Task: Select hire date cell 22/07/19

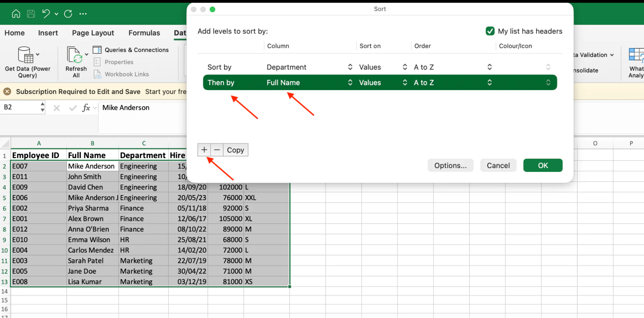Action: tap(188, 261)
